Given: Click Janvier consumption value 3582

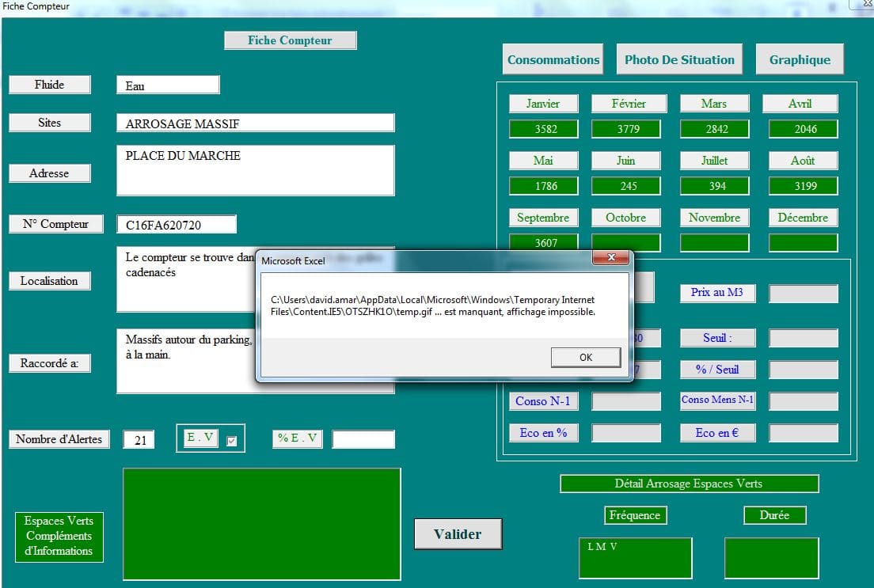Looking at the screenshot, I should 543,129.
